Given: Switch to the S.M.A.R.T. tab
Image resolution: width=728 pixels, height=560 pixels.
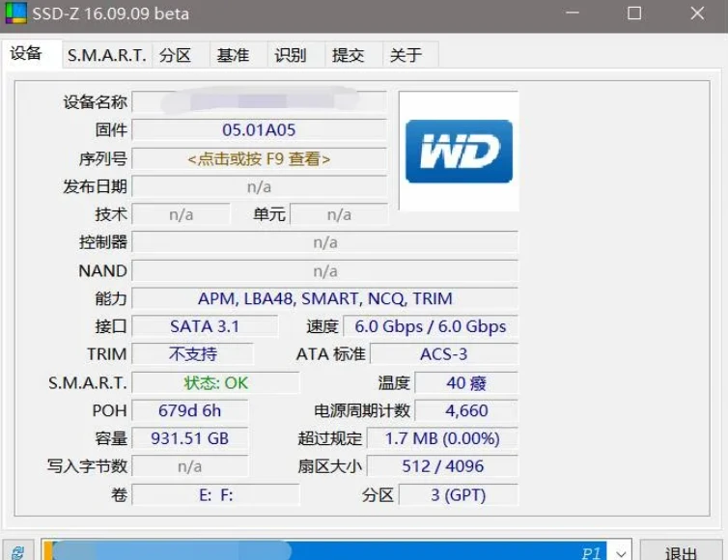Looking at the screenshot, I should pyautogui.click(x=106, y=55).
